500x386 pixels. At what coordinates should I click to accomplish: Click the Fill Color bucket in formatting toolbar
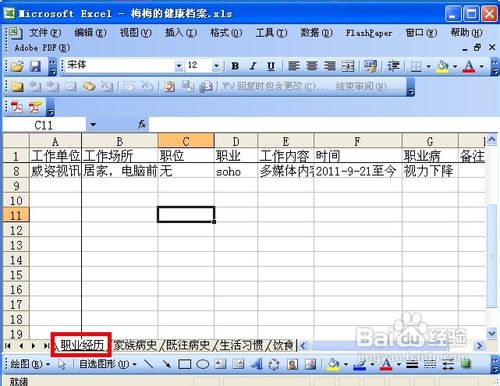pyautogui.click(x=442, y=66)
